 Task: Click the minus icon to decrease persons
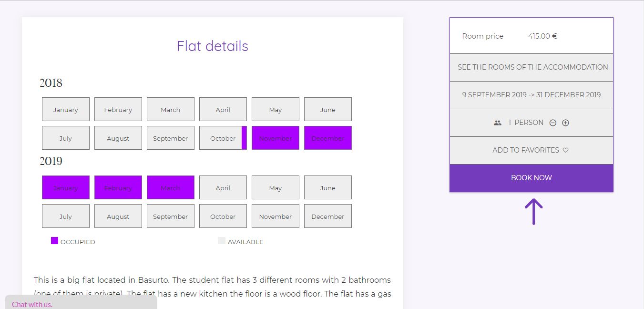553,123
